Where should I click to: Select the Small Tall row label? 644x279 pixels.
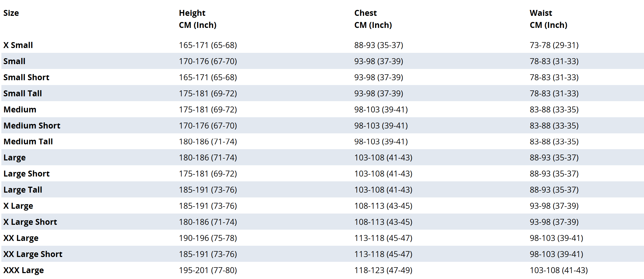23,93
